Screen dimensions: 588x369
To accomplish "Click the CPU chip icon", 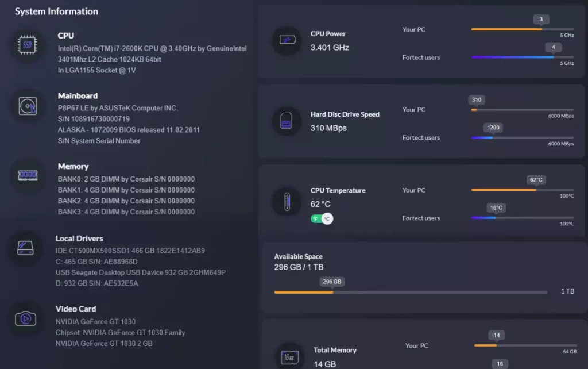I will click(27, 45).
